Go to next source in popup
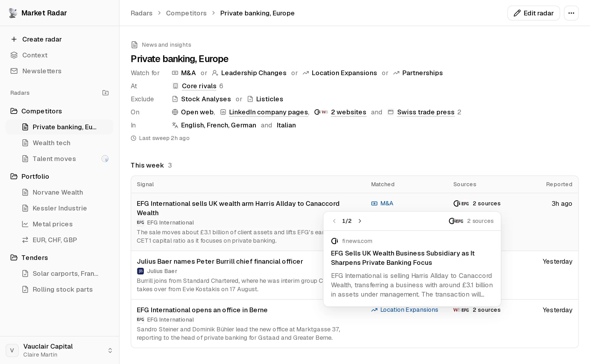 (x=360, y=221)
